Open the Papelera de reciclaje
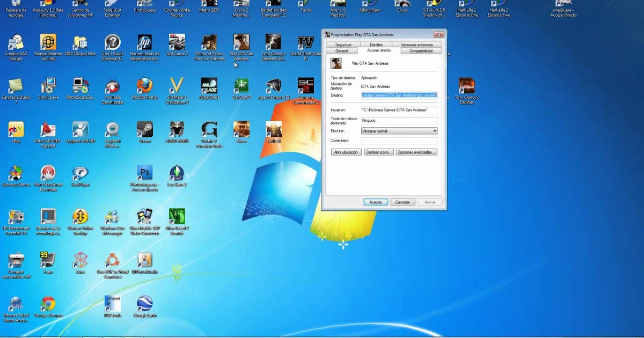Screen dimensions: 644x338 pos(16,6)
